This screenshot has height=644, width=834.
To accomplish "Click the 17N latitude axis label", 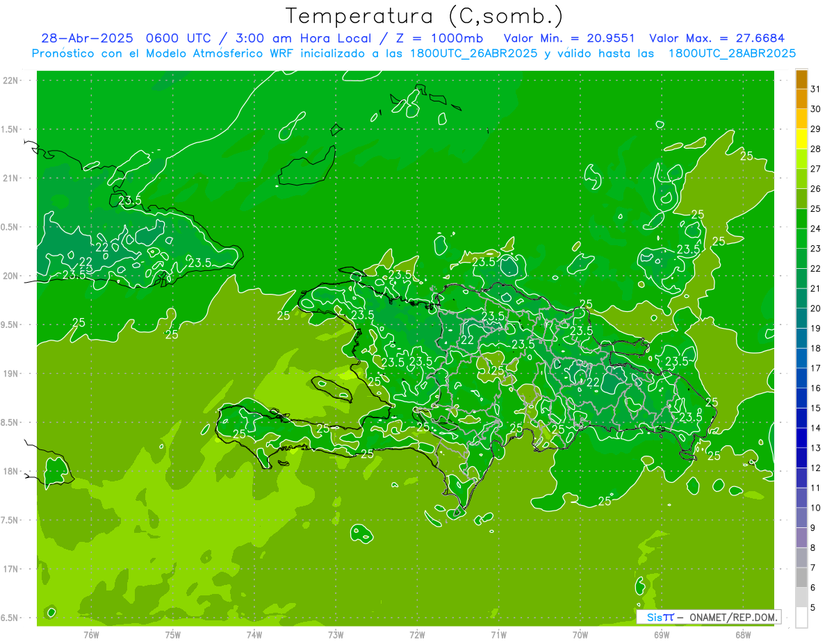I will 11,569.
